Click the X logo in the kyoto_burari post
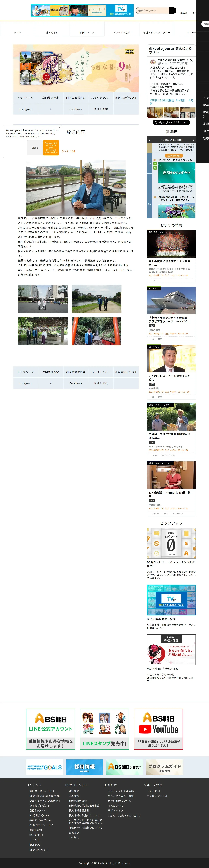This screenshot has height=868, width=209. (x=191, y=60)
